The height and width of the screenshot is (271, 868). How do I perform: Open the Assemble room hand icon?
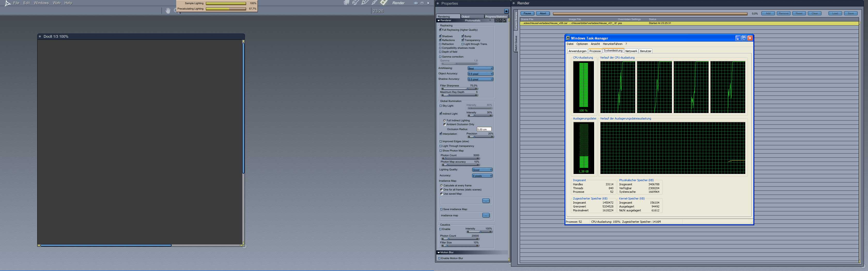point(346,3)
